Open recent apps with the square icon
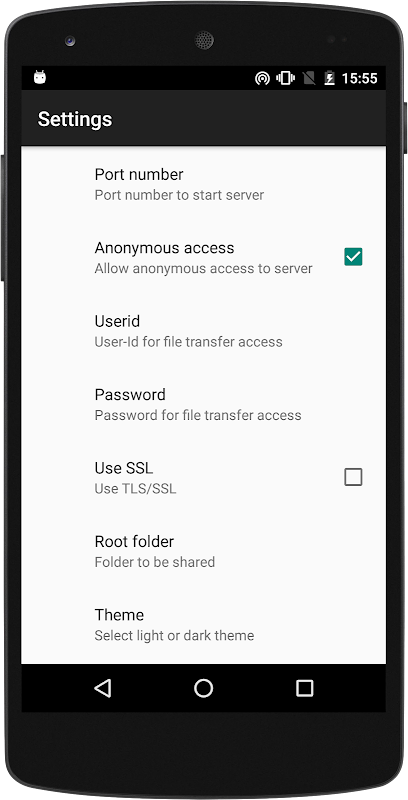The width and height of the screenshot is (408, 800). click(304, 688)
